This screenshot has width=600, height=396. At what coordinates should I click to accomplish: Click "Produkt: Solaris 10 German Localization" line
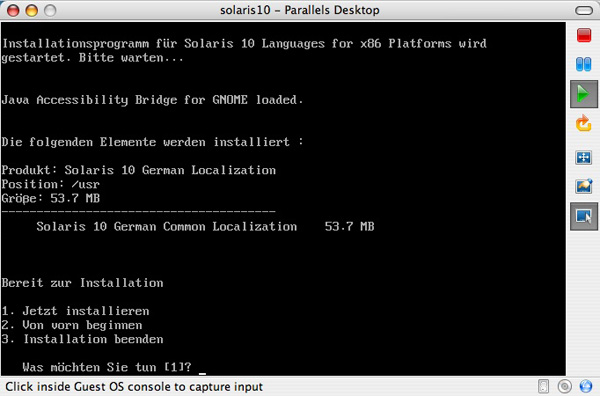139,170
